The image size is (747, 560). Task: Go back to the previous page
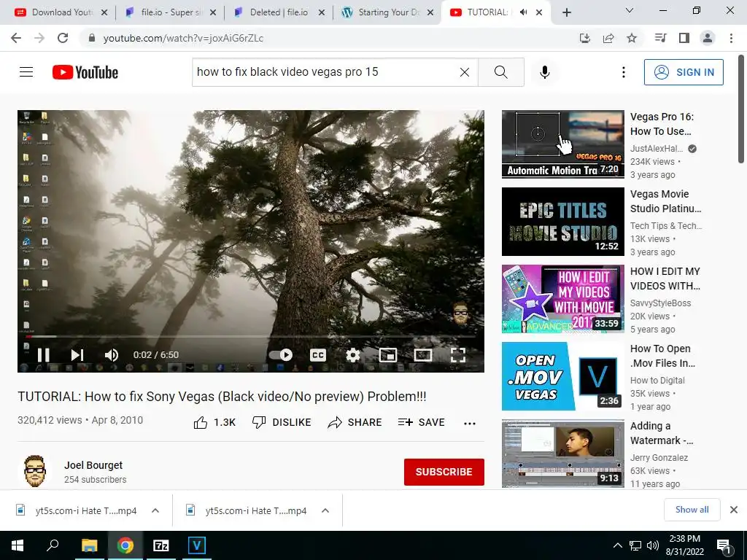click(x=16, y=38)
